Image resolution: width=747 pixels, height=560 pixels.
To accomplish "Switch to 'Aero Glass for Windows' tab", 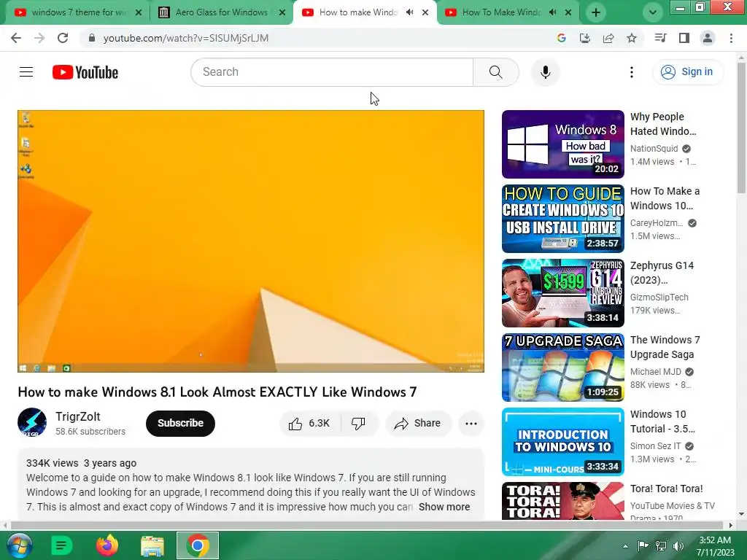I will click(x=222, y=12).
